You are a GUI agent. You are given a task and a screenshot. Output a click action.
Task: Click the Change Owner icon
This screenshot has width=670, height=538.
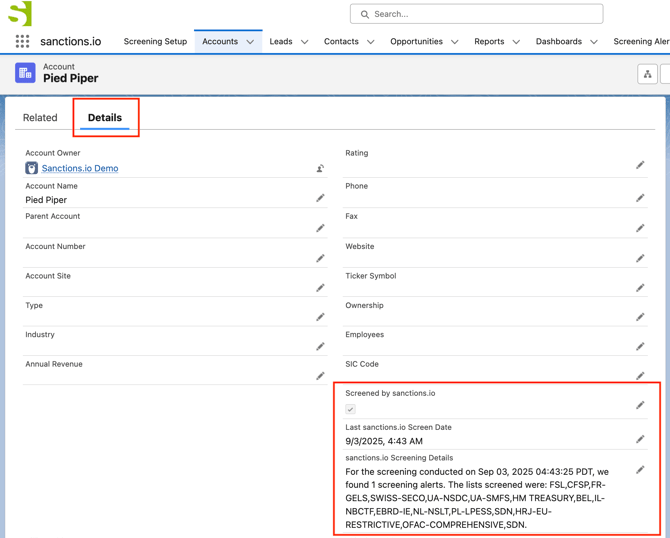point(320,168)
